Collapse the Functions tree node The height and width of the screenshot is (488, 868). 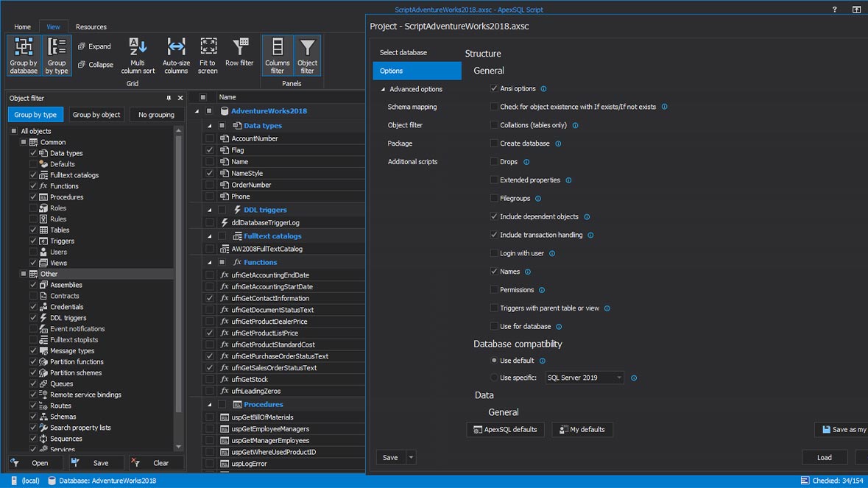(x=209, y=262)
